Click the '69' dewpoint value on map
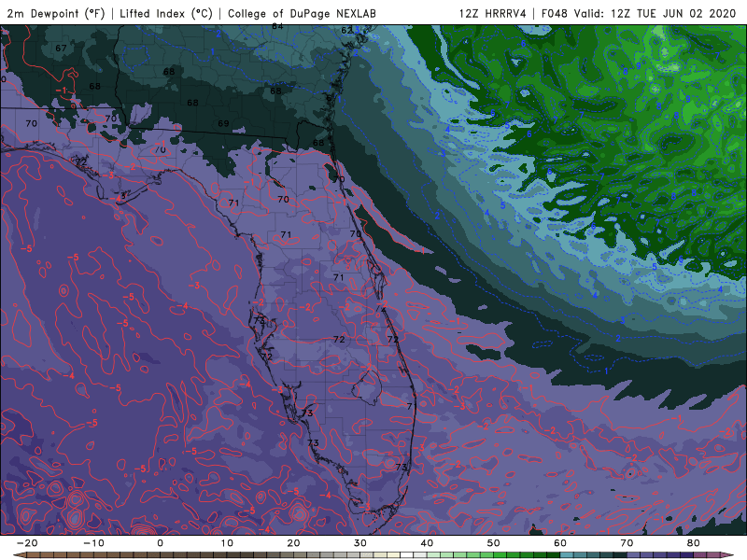The image size is (747, 560). pos(223,123)
